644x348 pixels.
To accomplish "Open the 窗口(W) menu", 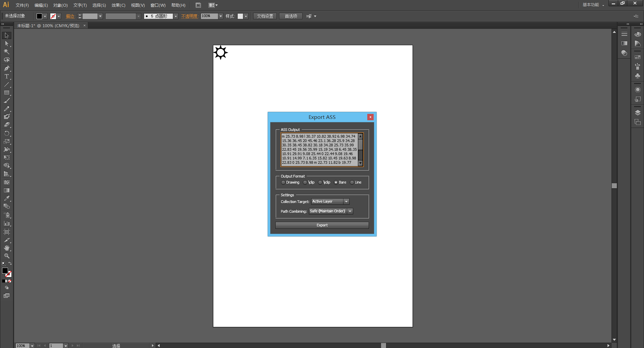I will pos(158,5).
